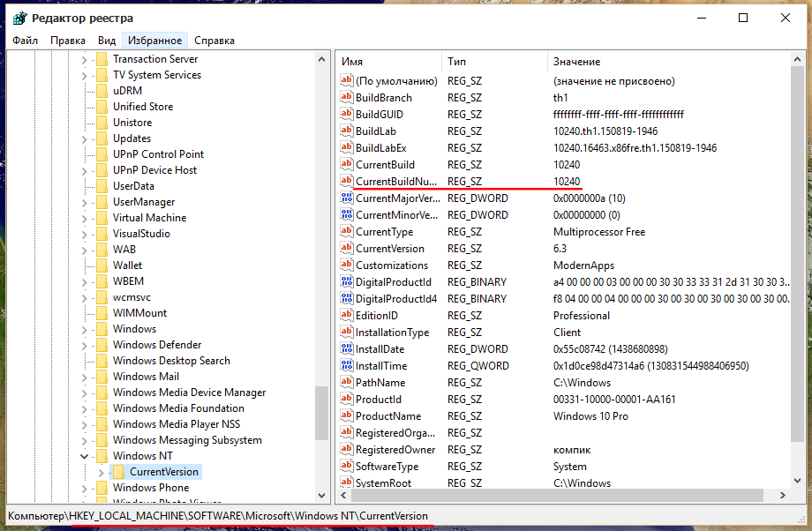812x531 pixels.
Task: Select the WIMMount folder icon
Action: (x=102, y=313)
